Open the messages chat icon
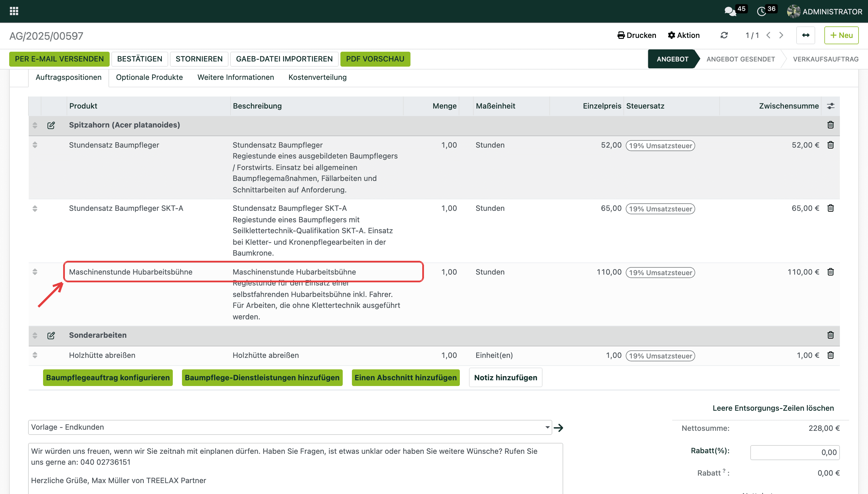868x494 pixels. 730,11
